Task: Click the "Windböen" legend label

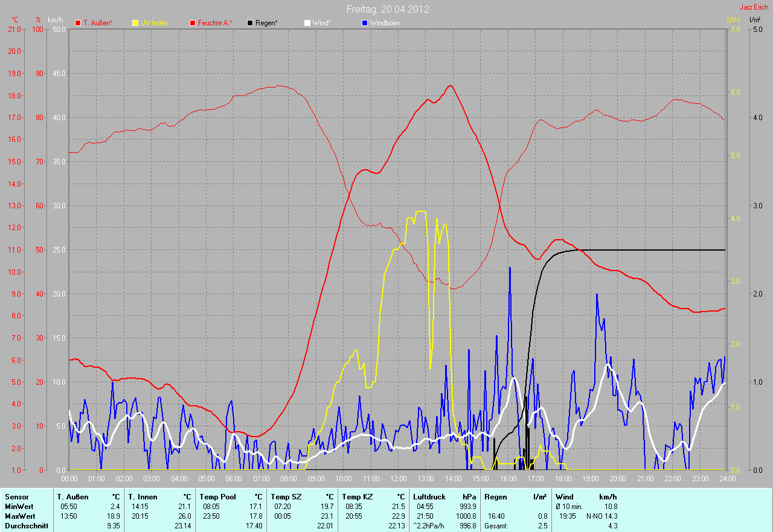Action: 385,23
